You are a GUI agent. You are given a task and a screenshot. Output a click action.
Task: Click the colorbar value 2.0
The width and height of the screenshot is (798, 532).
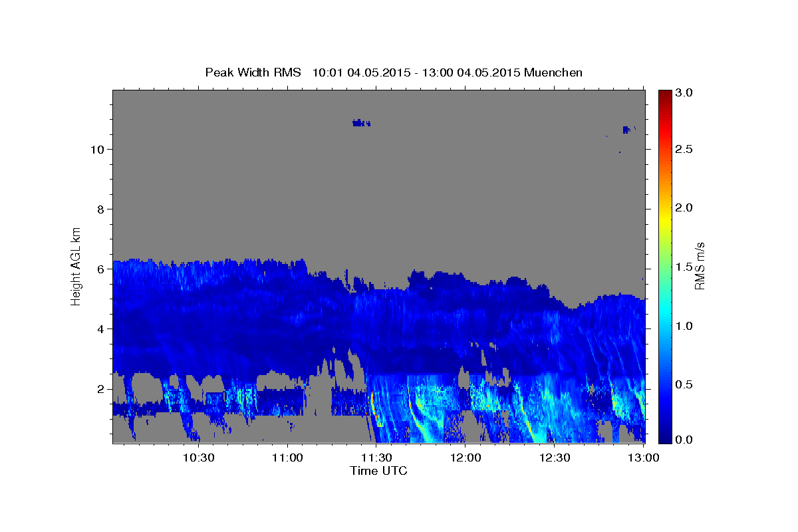pyautogui.click(x=685, y=208)
